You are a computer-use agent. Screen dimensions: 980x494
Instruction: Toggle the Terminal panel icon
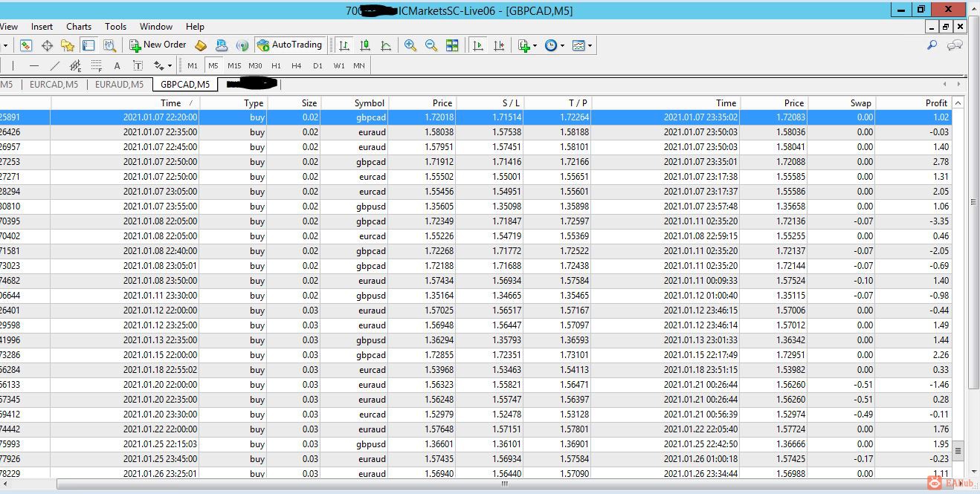point(88,45)
